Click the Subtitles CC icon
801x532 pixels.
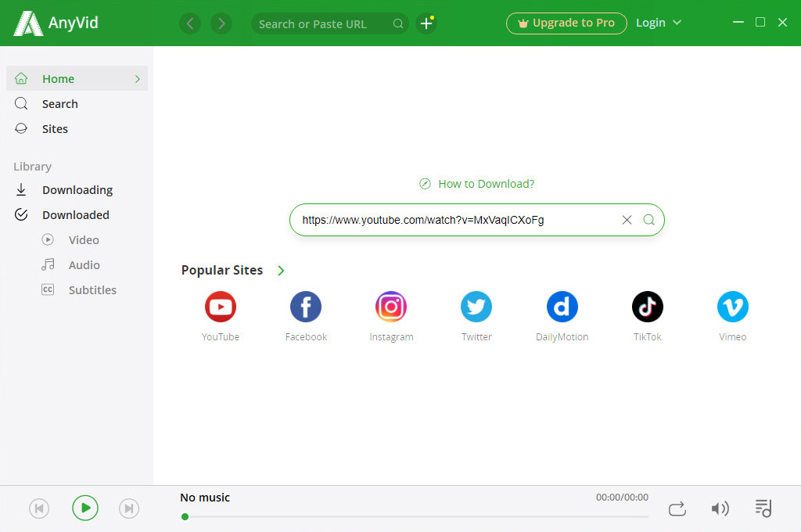(48, 289)
